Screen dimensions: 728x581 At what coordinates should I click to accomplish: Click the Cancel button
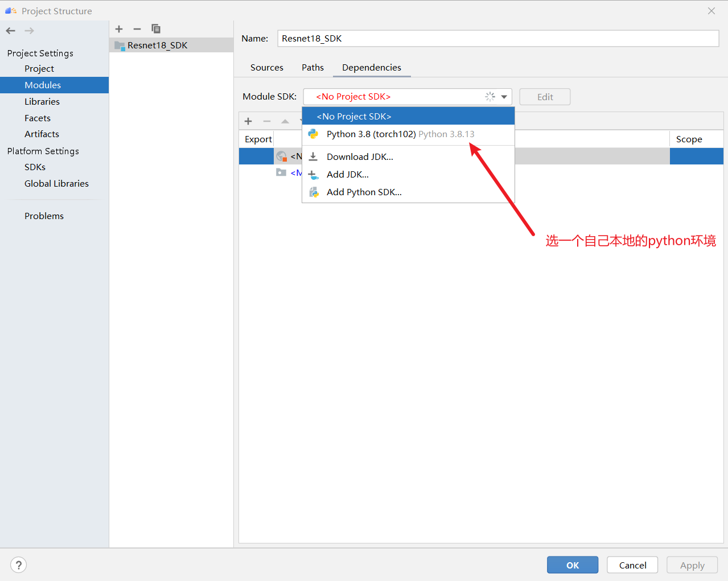632,565
